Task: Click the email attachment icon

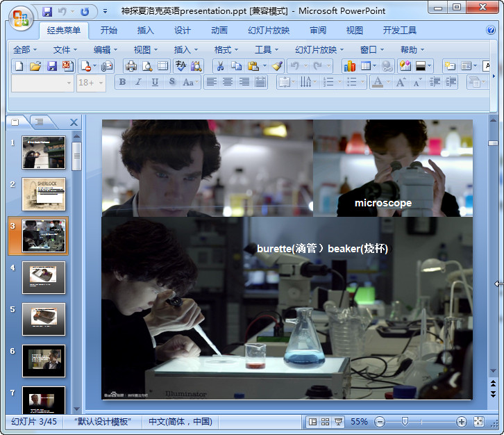Action: click(x=107, y=66)
